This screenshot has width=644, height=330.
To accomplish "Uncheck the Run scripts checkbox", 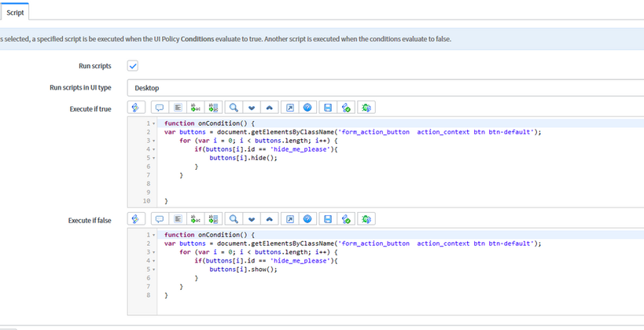I will [x=133, y=66].
